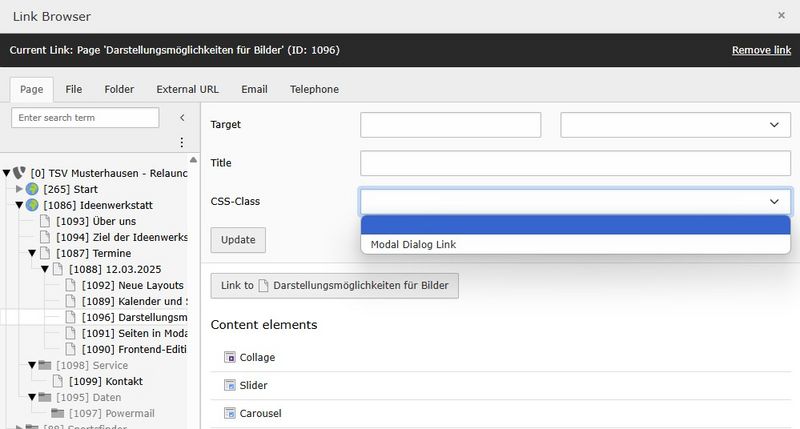Open the page tree three-dot options menu

click(181, 143)
